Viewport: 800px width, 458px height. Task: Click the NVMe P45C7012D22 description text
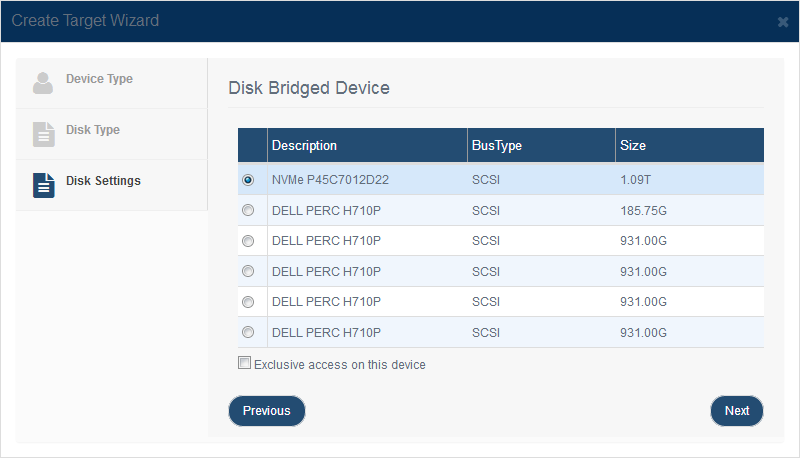[x=330, y=180]
